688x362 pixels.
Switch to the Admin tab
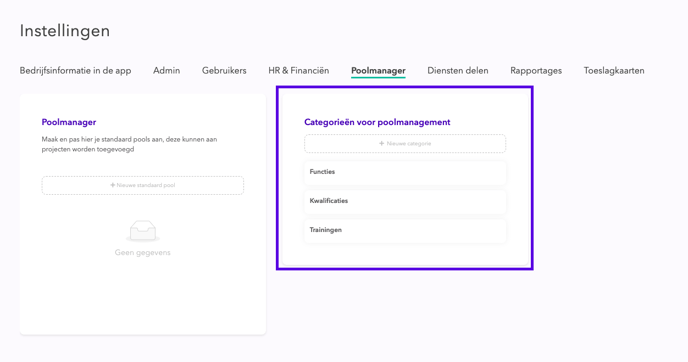point(166,71)
